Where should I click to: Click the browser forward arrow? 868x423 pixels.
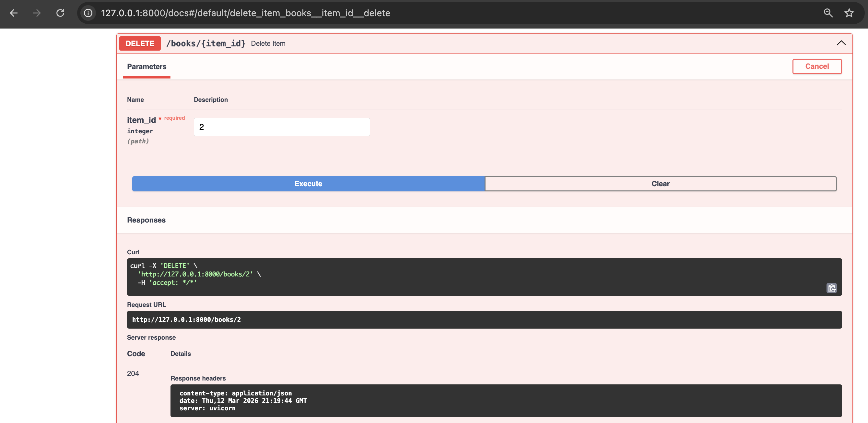pos(37,13)
